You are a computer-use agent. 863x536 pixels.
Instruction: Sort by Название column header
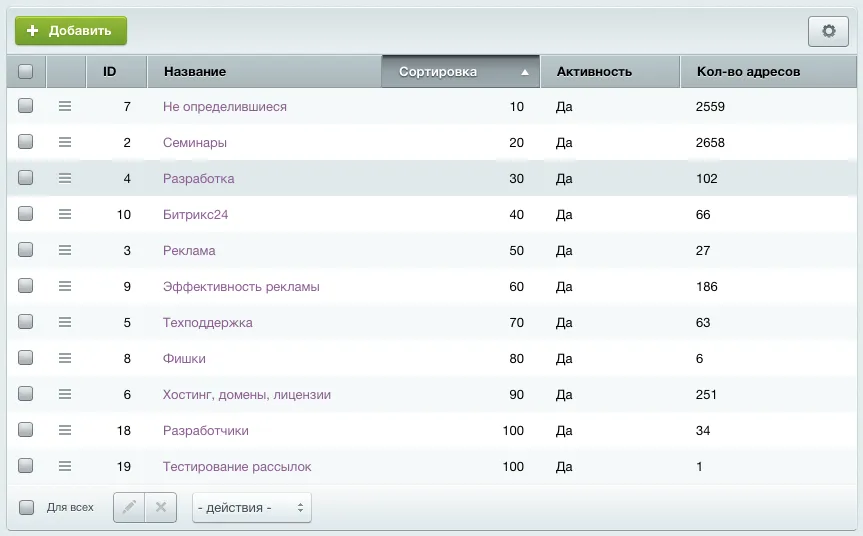click(195, 71)
